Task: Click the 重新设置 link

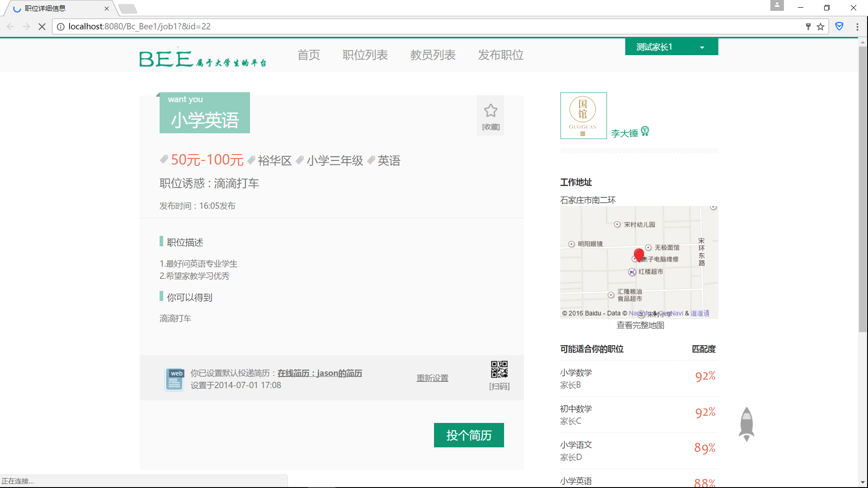Action: 432,378
